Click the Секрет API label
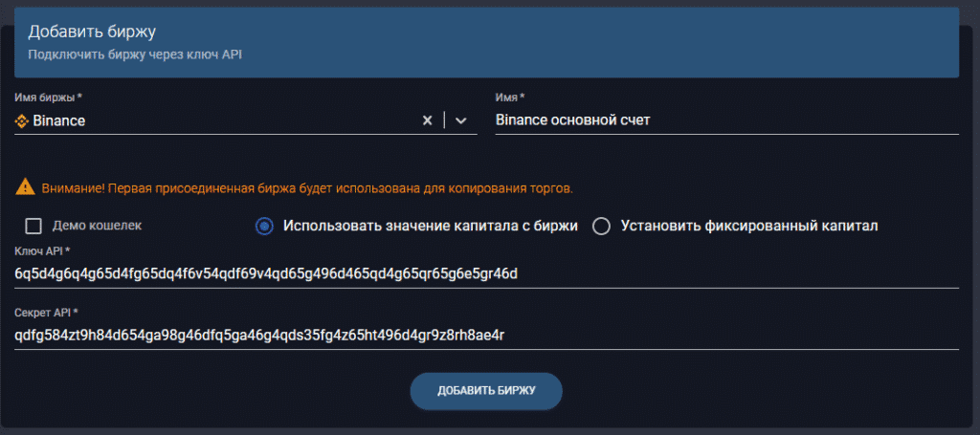980x435 pixels. click(45, 312)
